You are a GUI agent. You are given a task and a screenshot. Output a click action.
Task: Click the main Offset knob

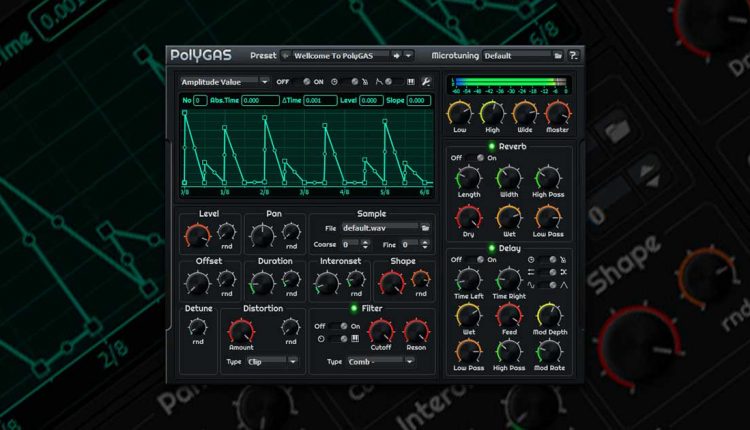[198, 282]
